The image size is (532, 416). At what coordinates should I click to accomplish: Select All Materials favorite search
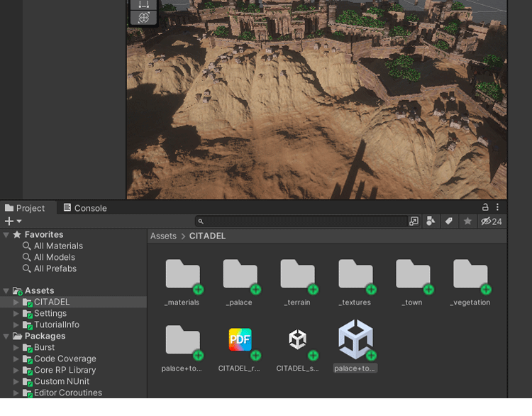pos(58,246)
